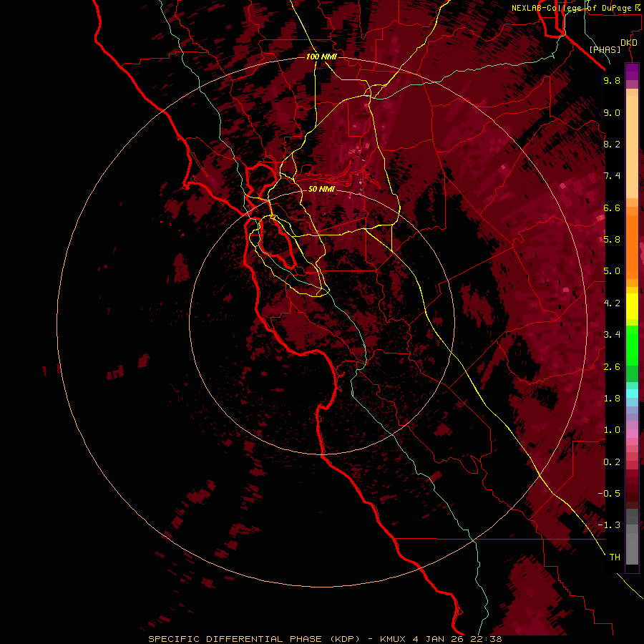Click the -0.5 scale value

[x=609, y=494]
